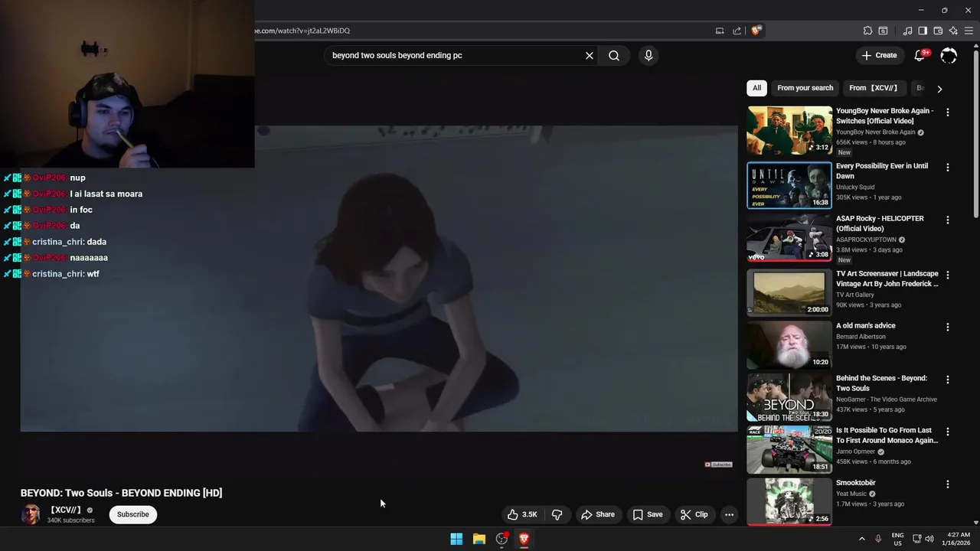The height and width of the screenshot is (551, 980).
Task: Open options for Smooktobër video
Action: pyautogui.click(x=948, y=484)
